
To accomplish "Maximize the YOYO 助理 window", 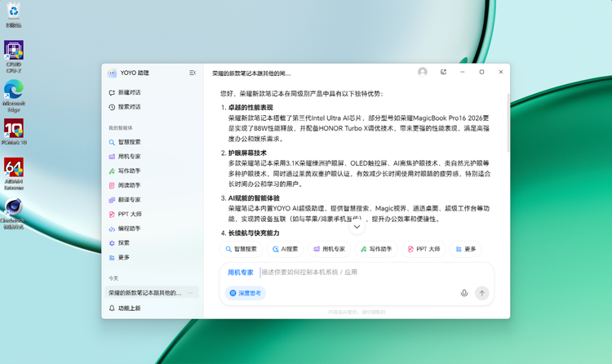I will [481, 72].
